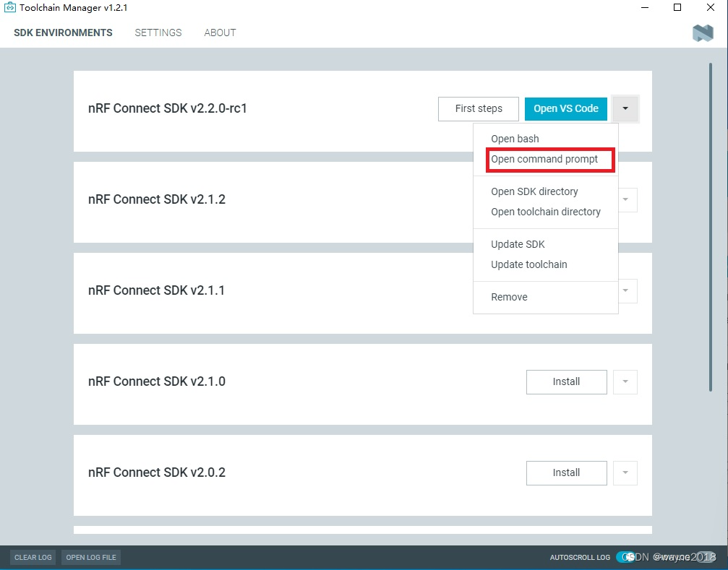Image resolution: width=728 pixels, height=570 pixels.
Task: Click the CLEAR LOG button
Action: [33, 558]
